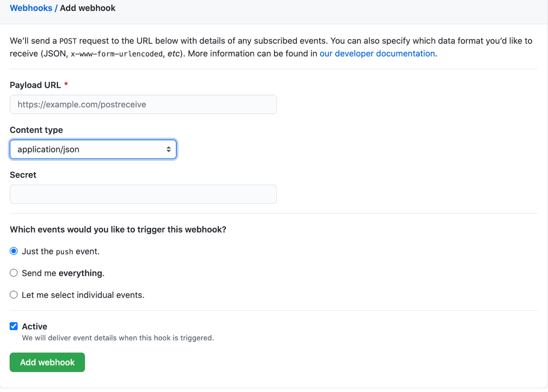
Task: Select the 'Just the push event' radio button
Action: [x=14, y=251]
